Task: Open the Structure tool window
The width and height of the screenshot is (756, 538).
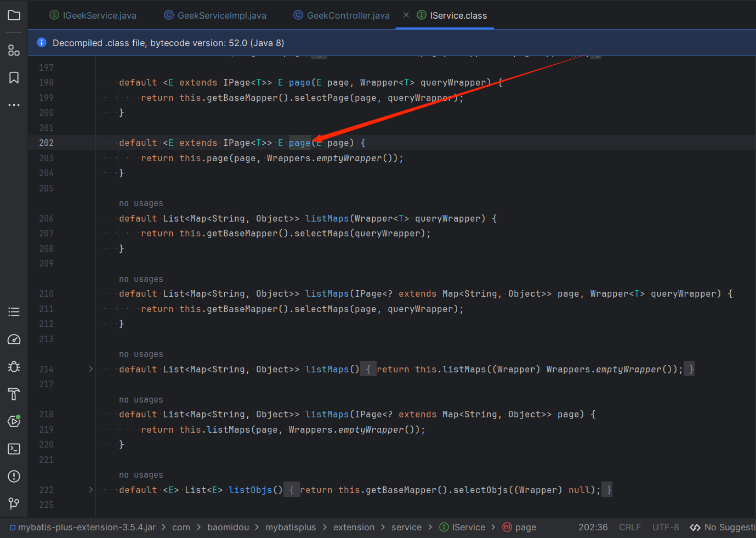Action: (14, 50)
